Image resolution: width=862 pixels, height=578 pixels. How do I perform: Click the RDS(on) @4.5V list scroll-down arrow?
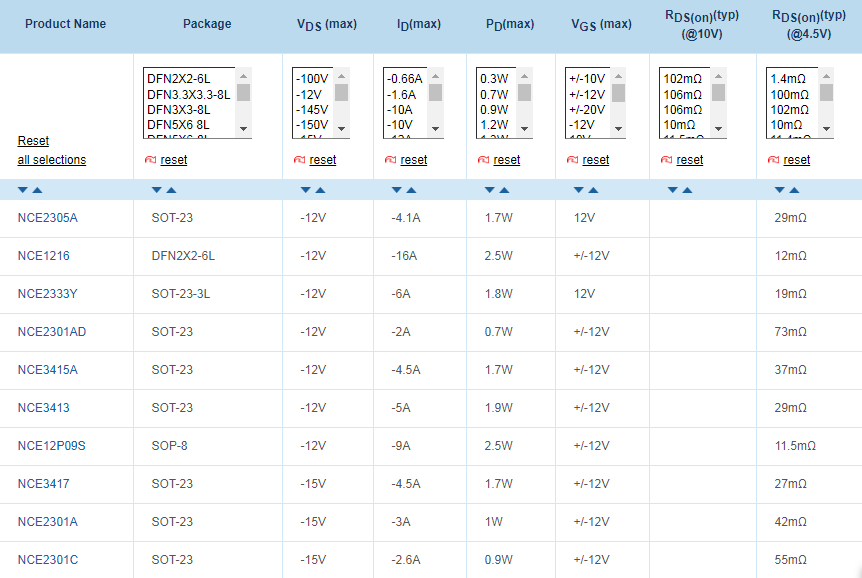click(x=826, y=129)
